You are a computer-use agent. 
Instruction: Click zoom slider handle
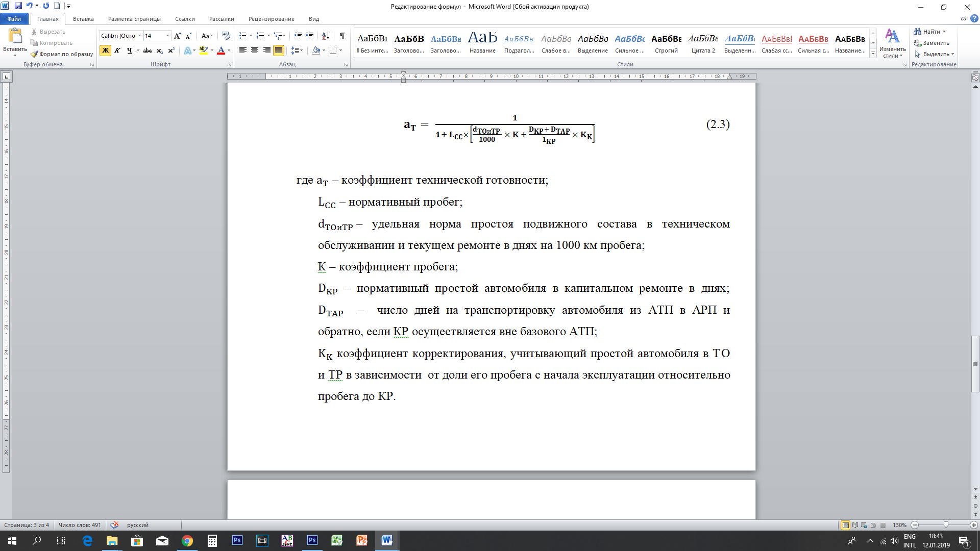946,525
